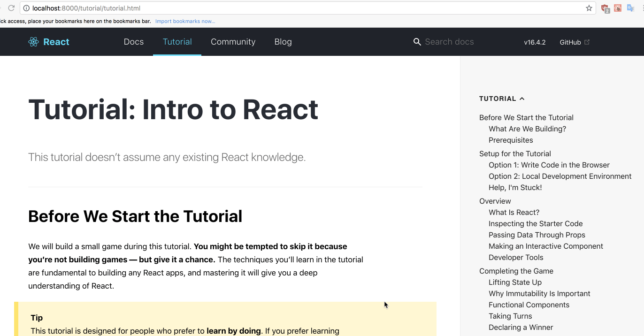Jump to Taking Turns section
The height and width of the screenshot is (336, 644).
point(510,316)
